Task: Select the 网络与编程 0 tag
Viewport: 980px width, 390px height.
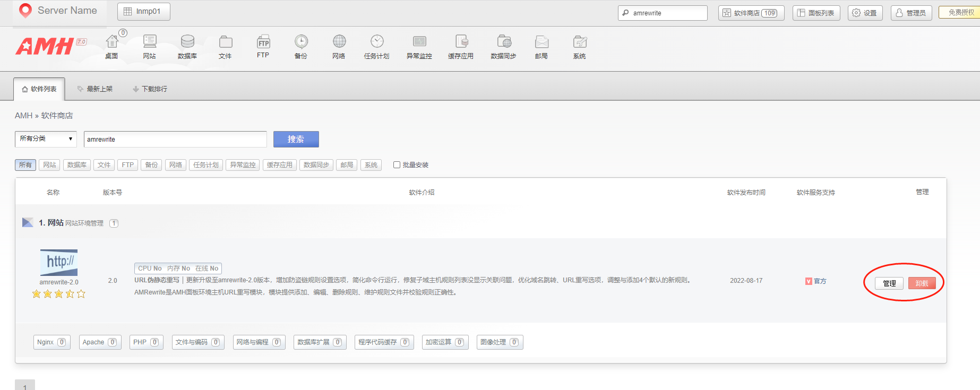Action: pyautogui.click(x=259, y=342)
